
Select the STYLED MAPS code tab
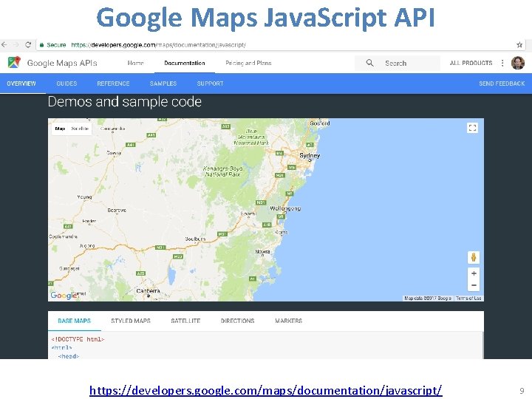(x=131, y=321)
